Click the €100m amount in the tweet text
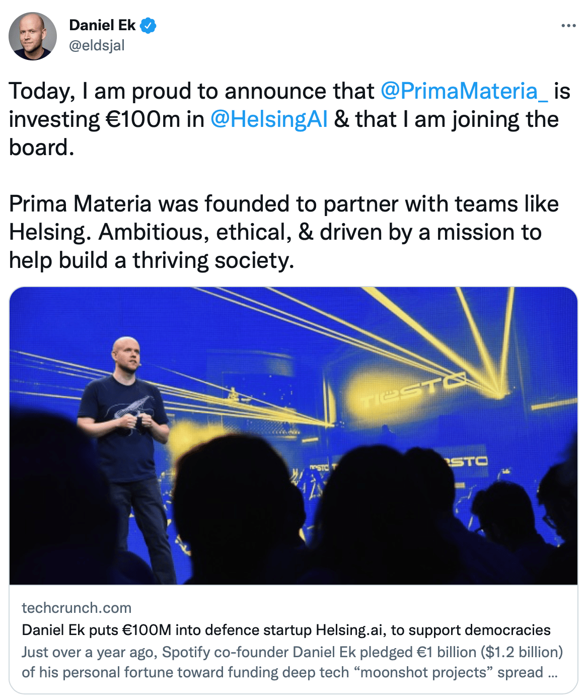The width and height of the screenshot is (588, 700). tap(143, 119)
